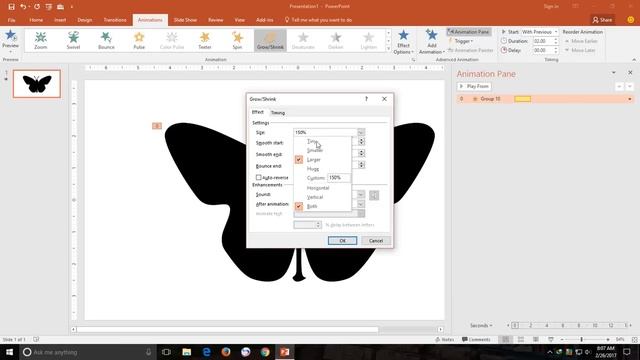Image resolution: width=640 pixels, height=360 pixels.
Task: Switch to Normal view in status bar
Action: click(505, 339)
